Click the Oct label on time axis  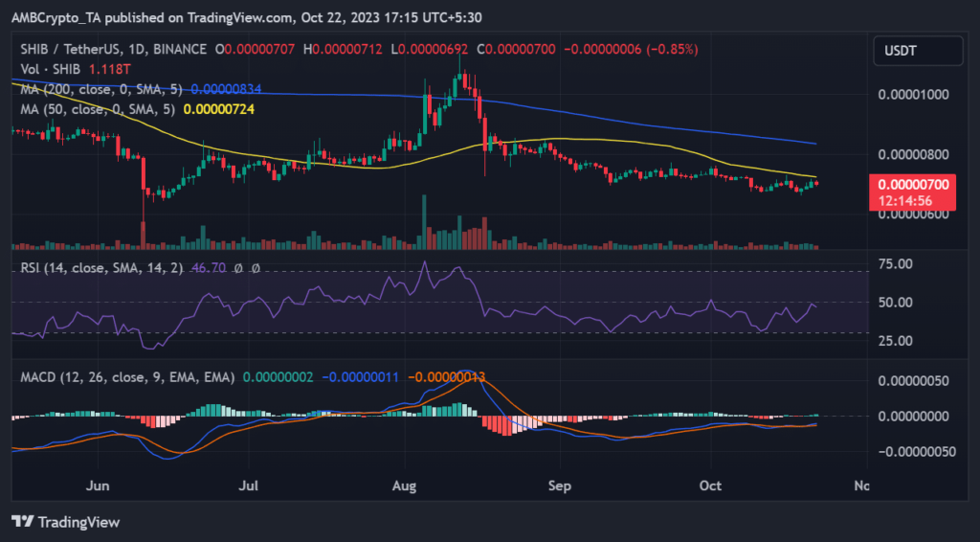tap(710, 486)
